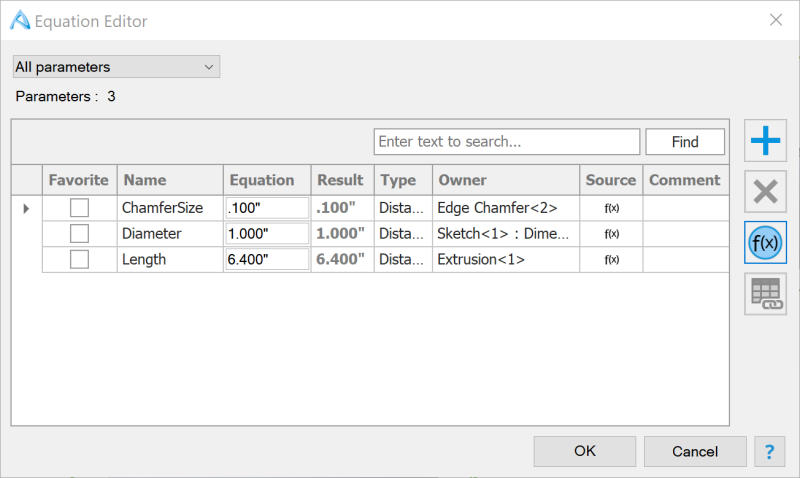Click the blue question mark help icon
Viewport: 800px width, 478px height.
tap(769, 452)
